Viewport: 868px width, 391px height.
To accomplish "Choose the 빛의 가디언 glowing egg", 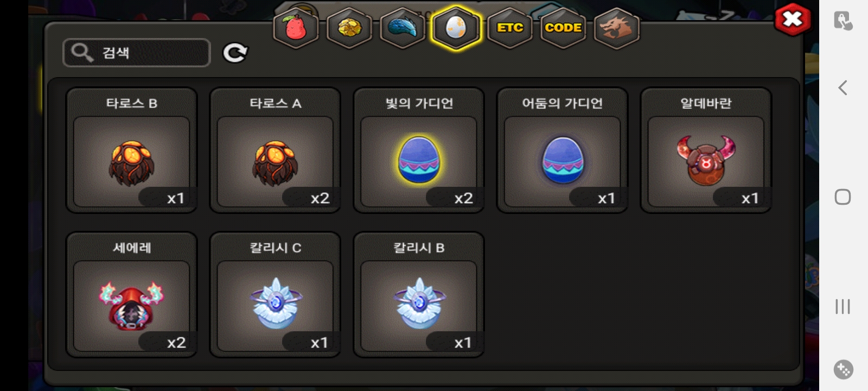I will 419,150.
